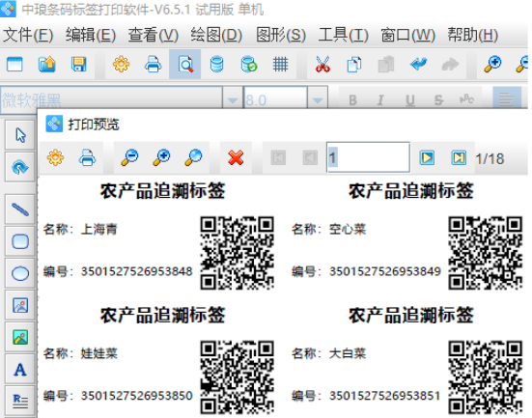Go to next preview page
Image resolution: width=532 pixels, height=418 pixels.
427,157
